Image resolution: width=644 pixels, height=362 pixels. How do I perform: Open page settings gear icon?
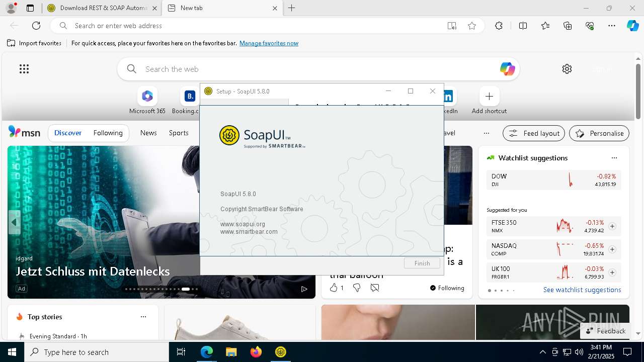click(x=567, y=69)
